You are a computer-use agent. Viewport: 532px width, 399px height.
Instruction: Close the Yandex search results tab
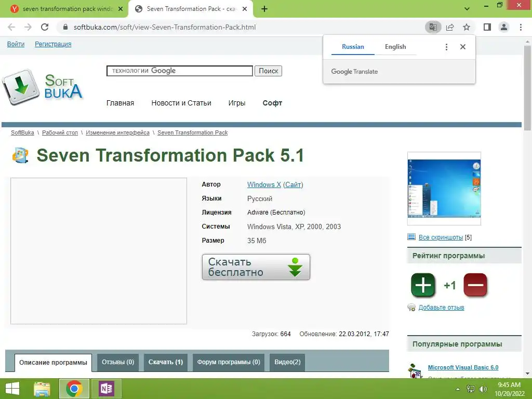[121, 9]
